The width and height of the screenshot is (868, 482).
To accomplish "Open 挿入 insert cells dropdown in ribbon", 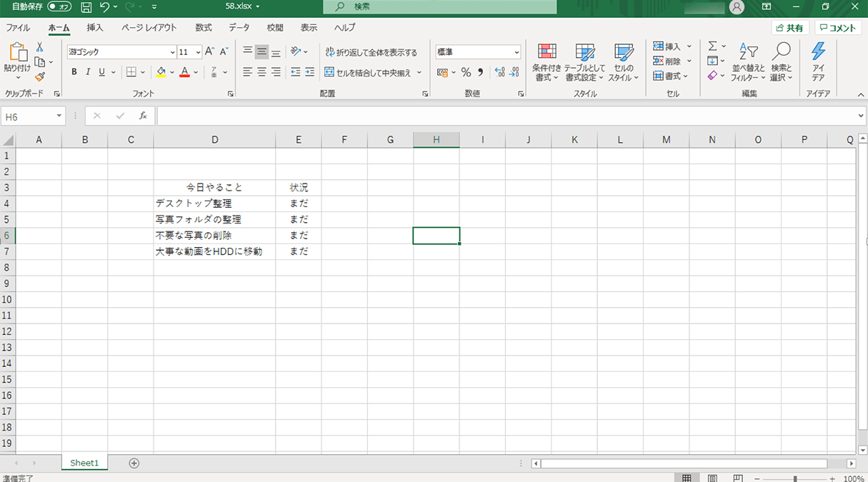I will [x=672, y=46].
